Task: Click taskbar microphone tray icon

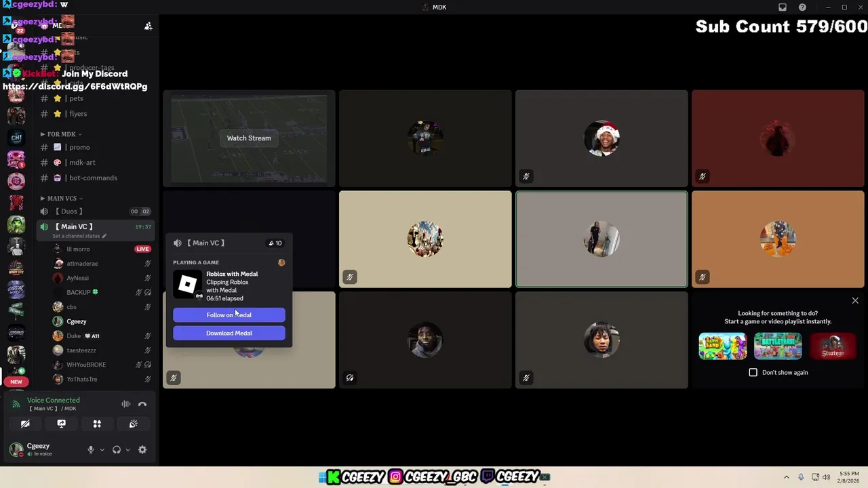Action: coord(801,477)
